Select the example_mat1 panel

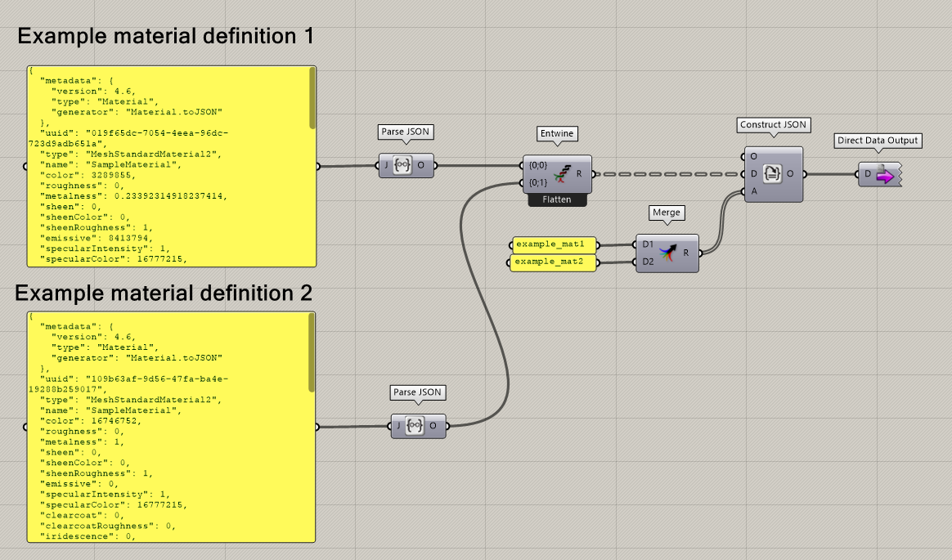[553, 244]
